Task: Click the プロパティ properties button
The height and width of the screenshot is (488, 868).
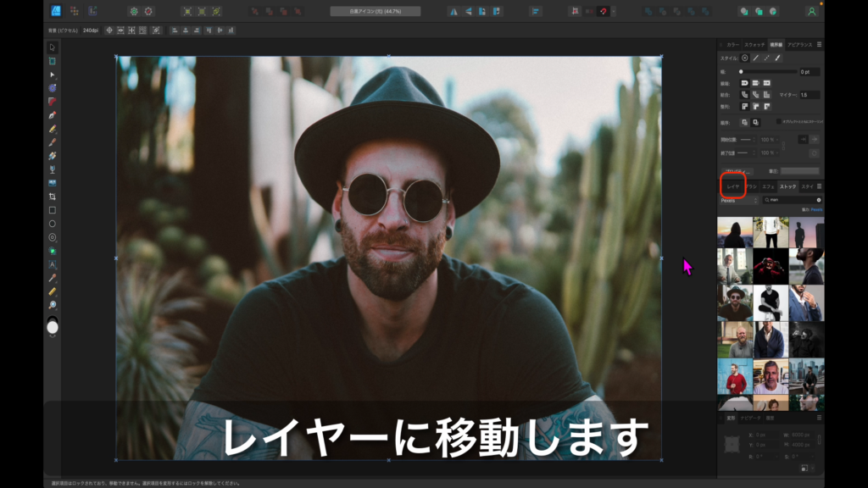Action: [737, 171]
